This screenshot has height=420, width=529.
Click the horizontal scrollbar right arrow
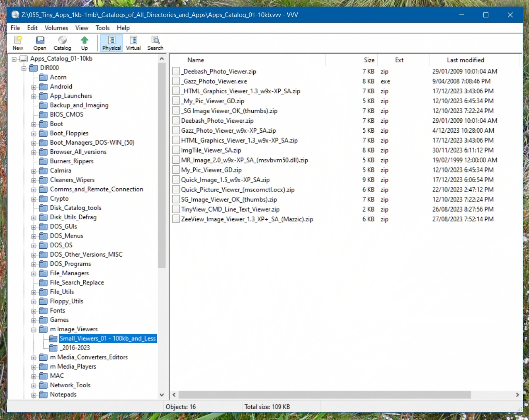pos(517,395)
